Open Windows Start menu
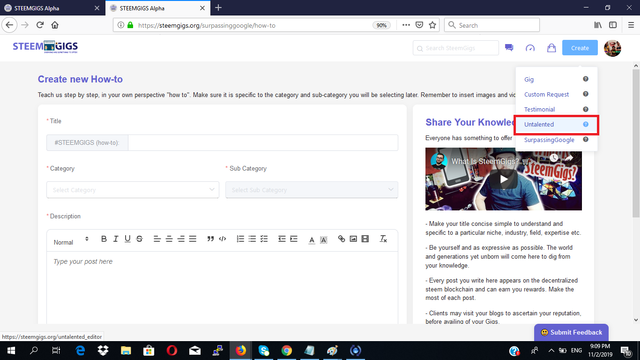This screenshot has height=360, width=640. tap(11, 351)
